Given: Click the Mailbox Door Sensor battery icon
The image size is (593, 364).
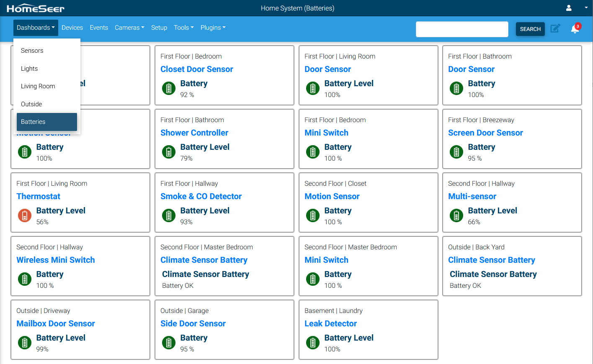Looking at the screenshot, I should pos(25,343).
